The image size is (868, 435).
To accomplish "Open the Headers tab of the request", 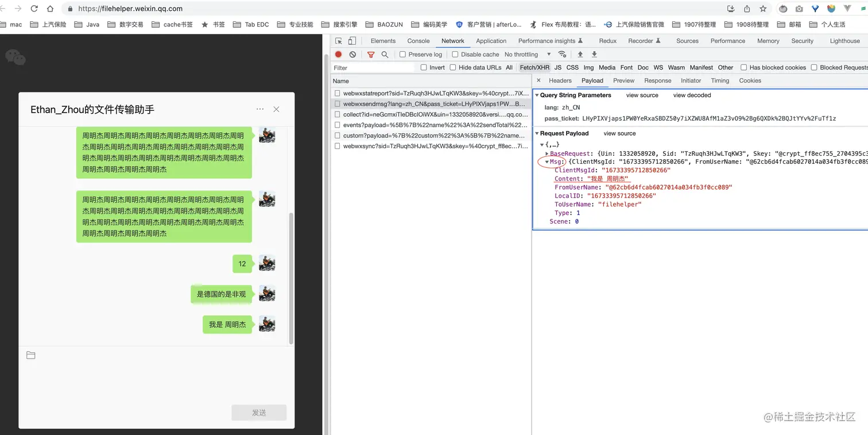I will pyautogui.click(x=560, y=80).
